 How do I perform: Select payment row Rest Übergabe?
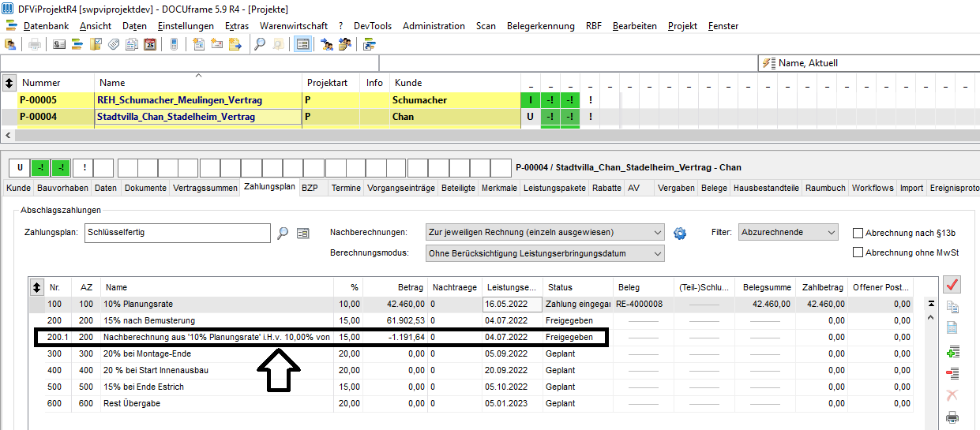[471, 403]
